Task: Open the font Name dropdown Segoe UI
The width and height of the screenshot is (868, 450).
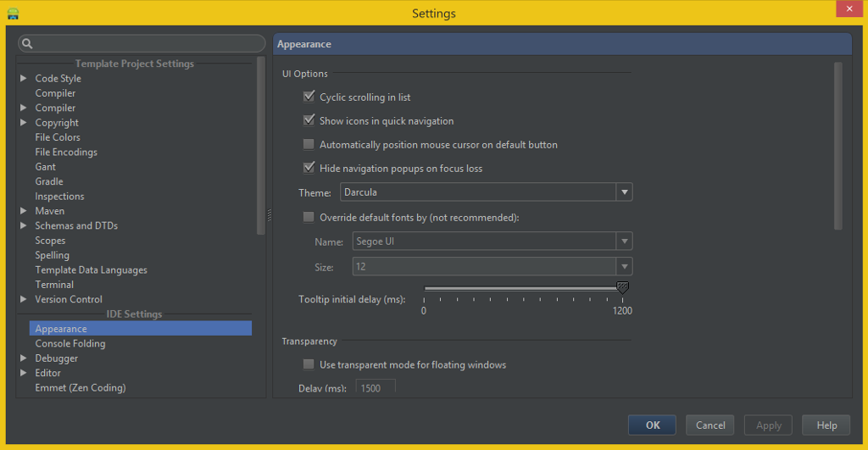Action: coord(492,242)
